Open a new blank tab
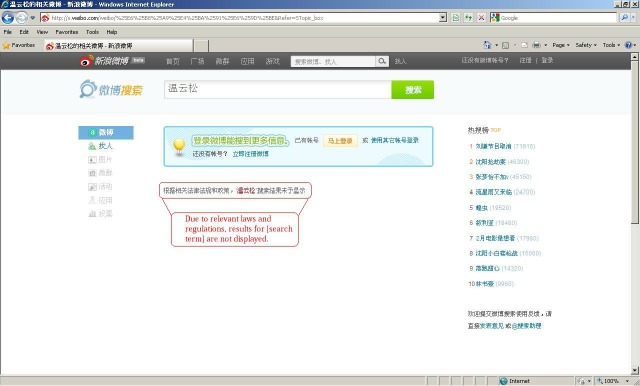 tap(201, 46)
